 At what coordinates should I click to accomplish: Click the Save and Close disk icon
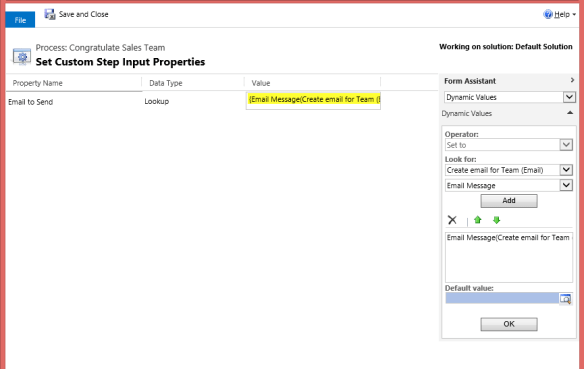(x=50, y=15)
